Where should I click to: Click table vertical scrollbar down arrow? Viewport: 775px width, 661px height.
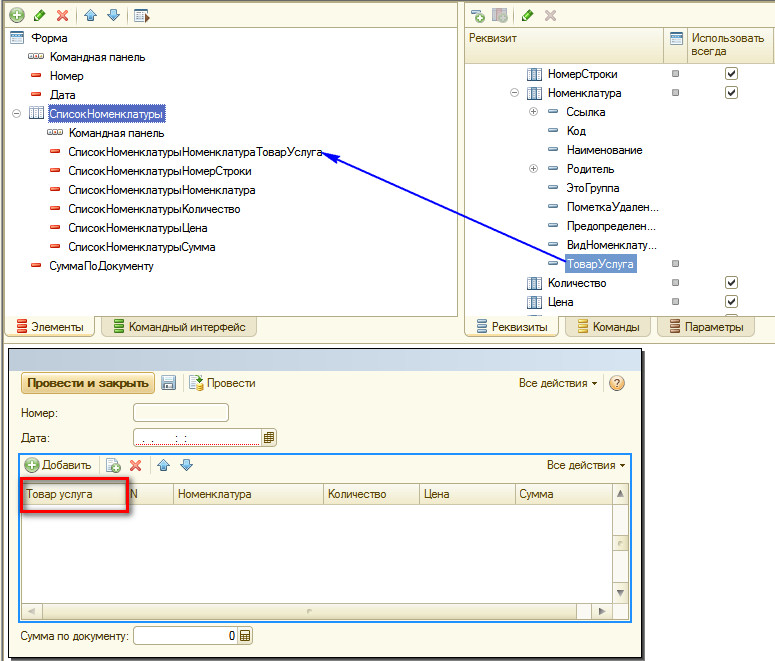(620, 592)
